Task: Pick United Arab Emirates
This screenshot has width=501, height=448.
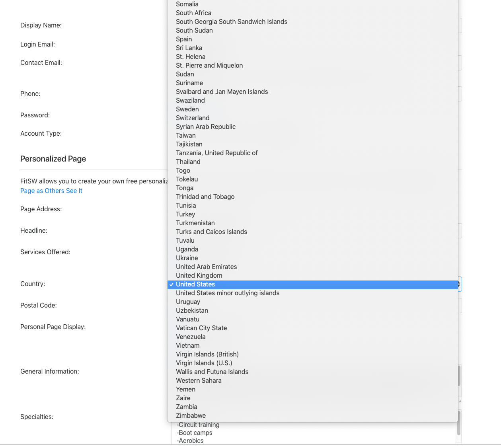Action: pyautogui.click(x=313, y=267)
